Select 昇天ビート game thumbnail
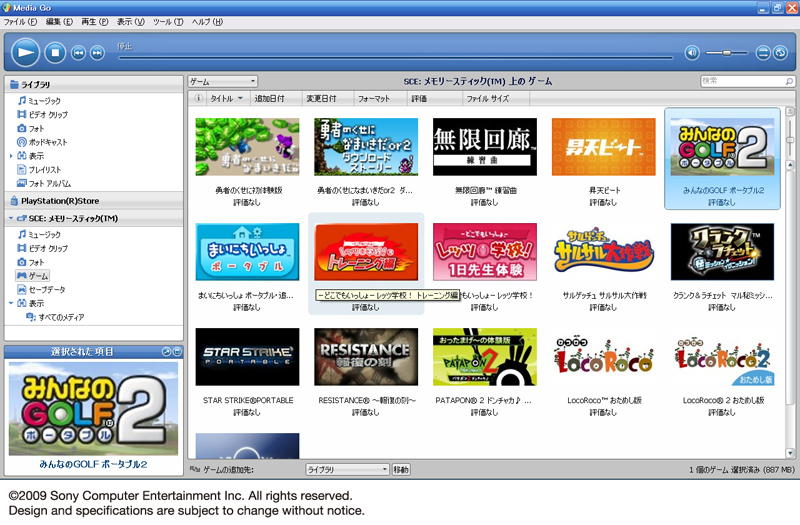The image size is (800, 525). pyautogui.click(x=604, y=147)
